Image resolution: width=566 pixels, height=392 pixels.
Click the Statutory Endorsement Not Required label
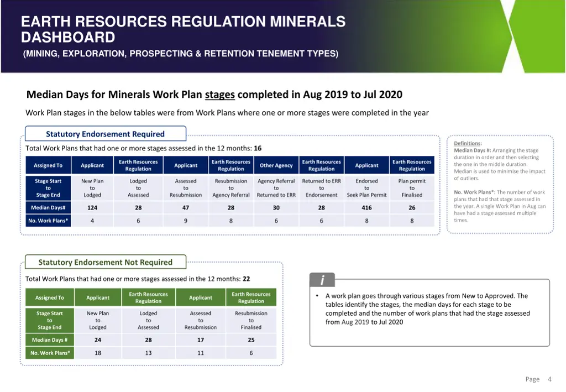click(x=106, y=263)
